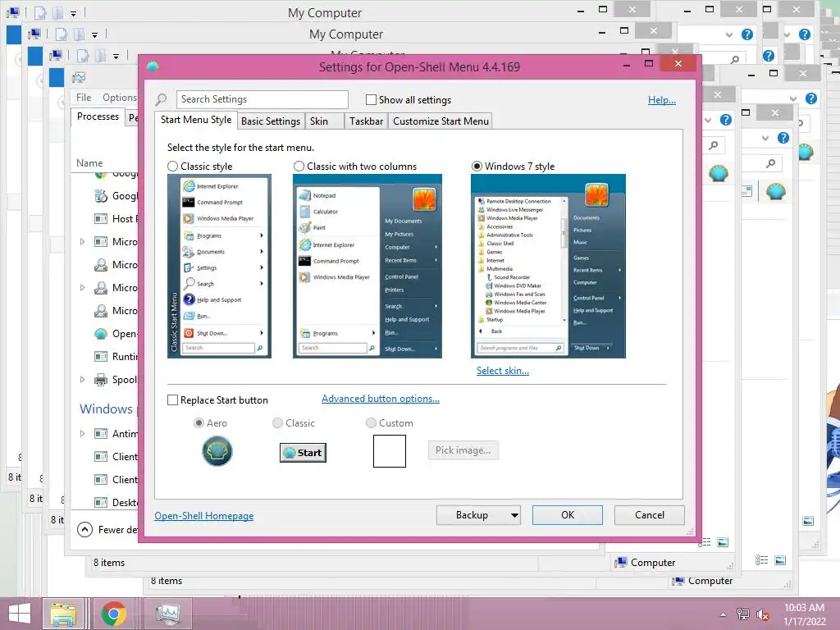
Task: Dismiss dialog with Cancel button
Action: tap(650, 515)
